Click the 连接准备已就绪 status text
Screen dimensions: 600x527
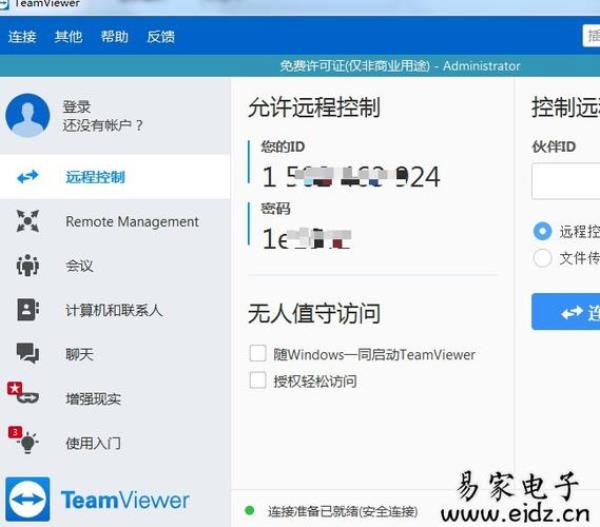[342, 511]
